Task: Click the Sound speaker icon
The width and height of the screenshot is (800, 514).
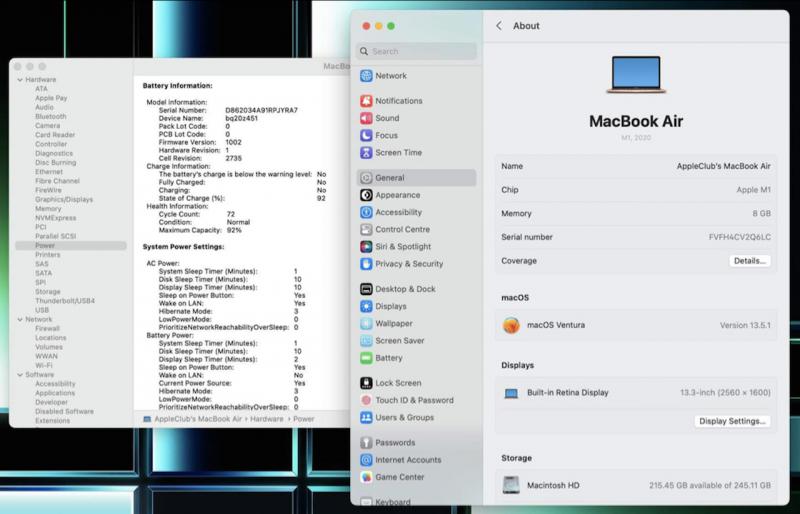Action: pyautogui.click(x=366, y=118)
